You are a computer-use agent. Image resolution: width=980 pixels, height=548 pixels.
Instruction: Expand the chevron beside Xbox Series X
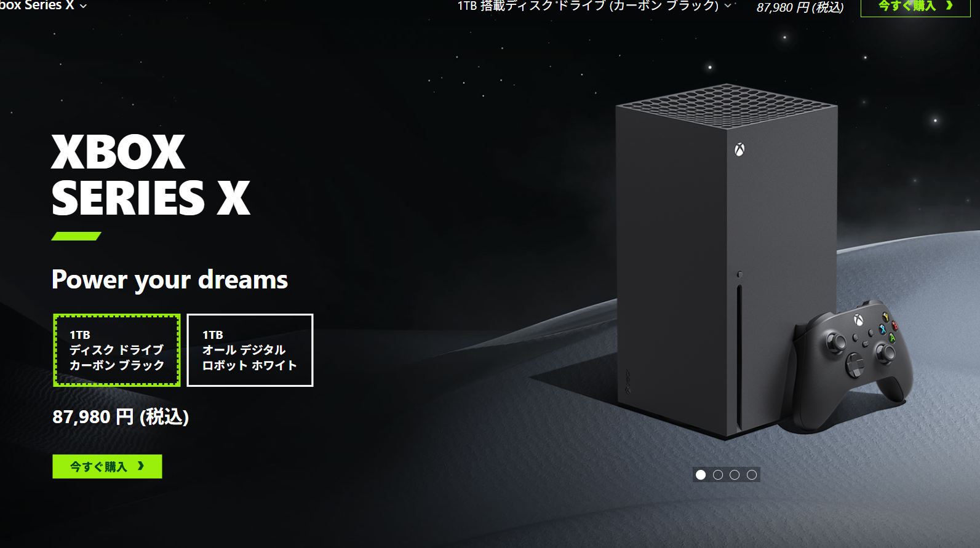click(x=84, y=6)
